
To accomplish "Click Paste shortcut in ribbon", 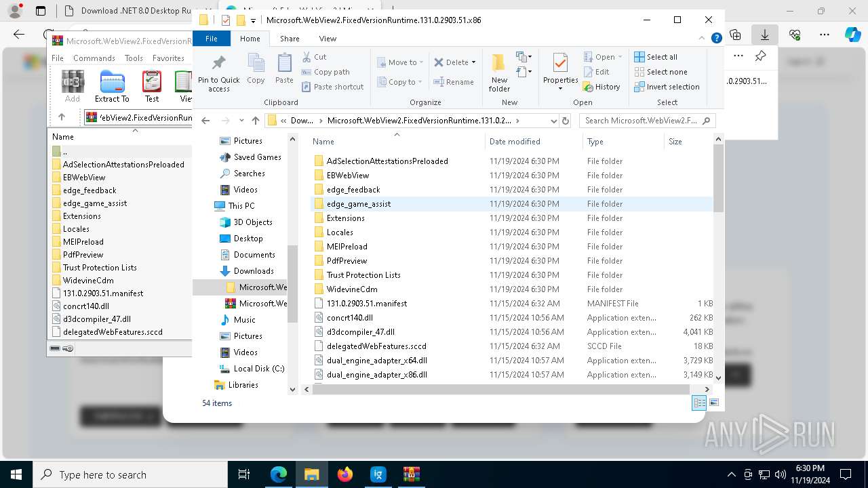I will tap(332, 87).
